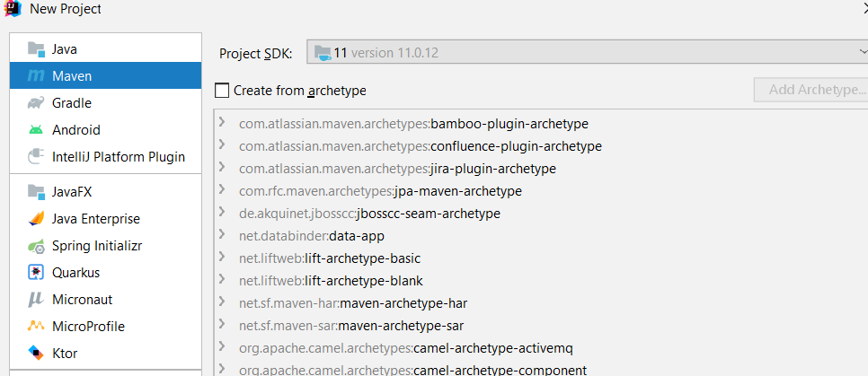Viewport: 868px width, 376px height.
Task: Click the Maven icon in sidebar
Action: tap(36, 76)
